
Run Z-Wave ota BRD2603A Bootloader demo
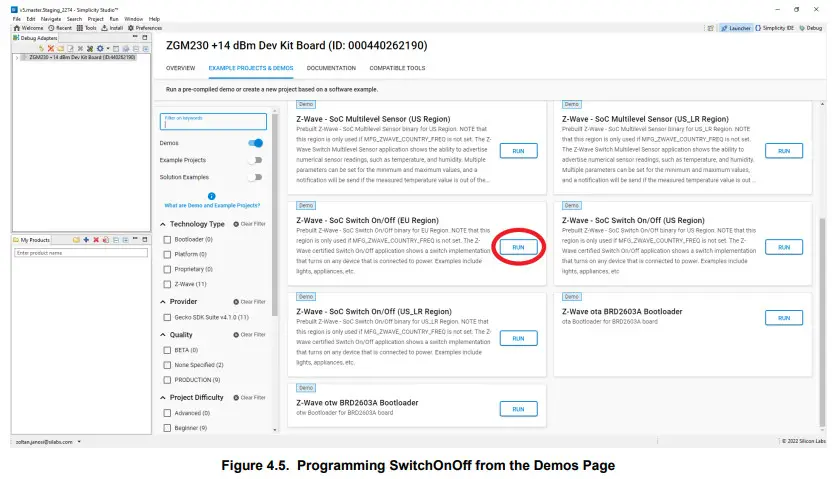(x=784, y=318)
